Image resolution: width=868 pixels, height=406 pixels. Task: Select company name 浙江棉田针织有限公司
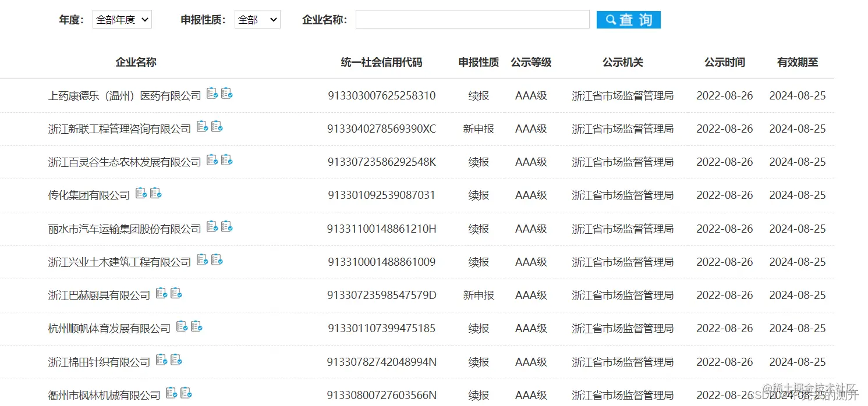pos(99,362)
